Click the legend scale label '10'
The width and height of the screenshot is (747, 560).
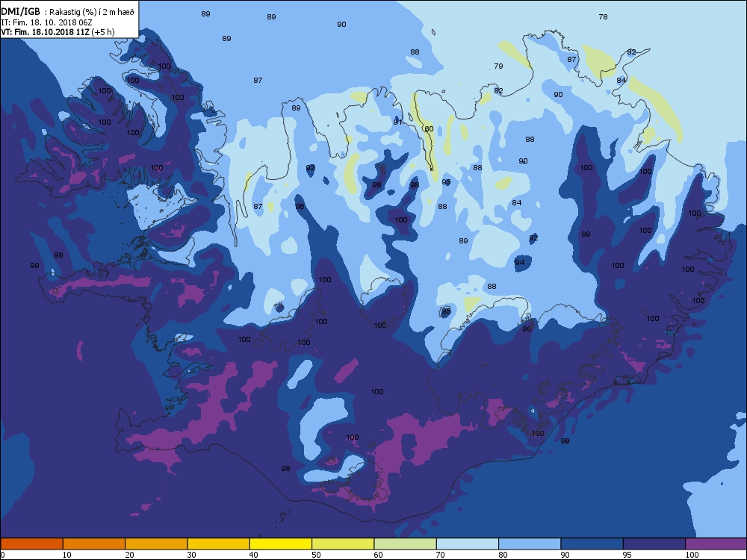[x=66, y=555]
